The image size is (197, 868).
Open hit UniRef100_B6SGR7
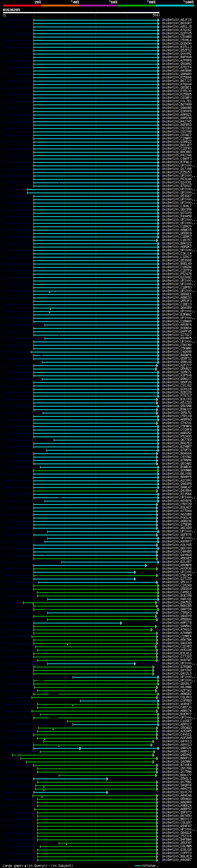coord(177,23)
